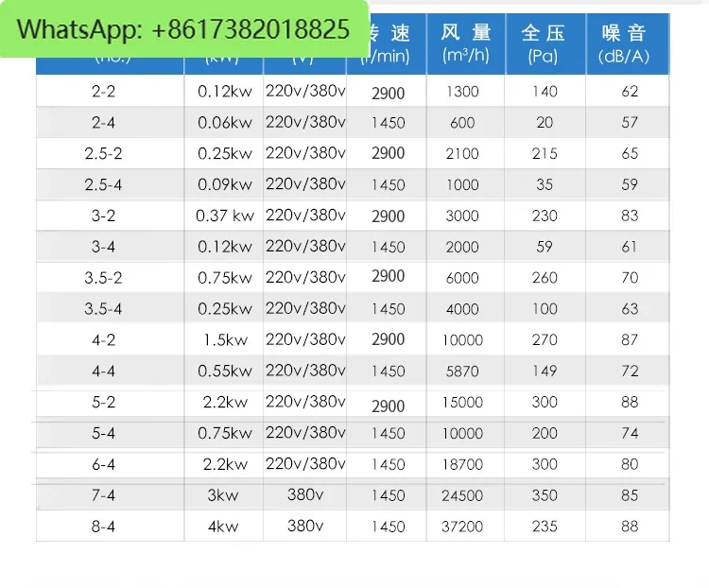Click the 74 noise value

(630, 433)
